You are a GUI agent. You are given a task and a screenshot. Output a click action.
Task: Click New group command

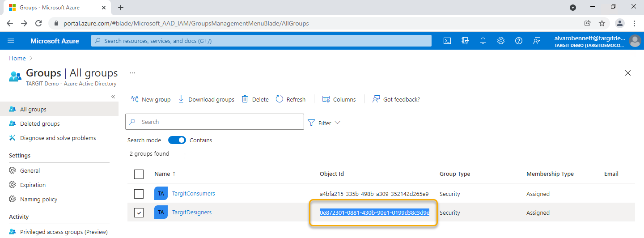click(151, 99)
